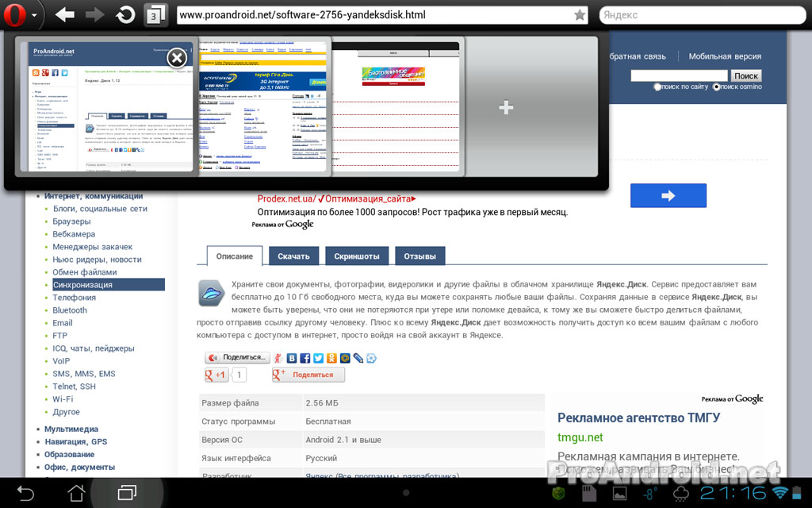This screenshot has width=812, height=508.
Task: Open Блоги, социальные сети category
Action: tap(100, 209)
